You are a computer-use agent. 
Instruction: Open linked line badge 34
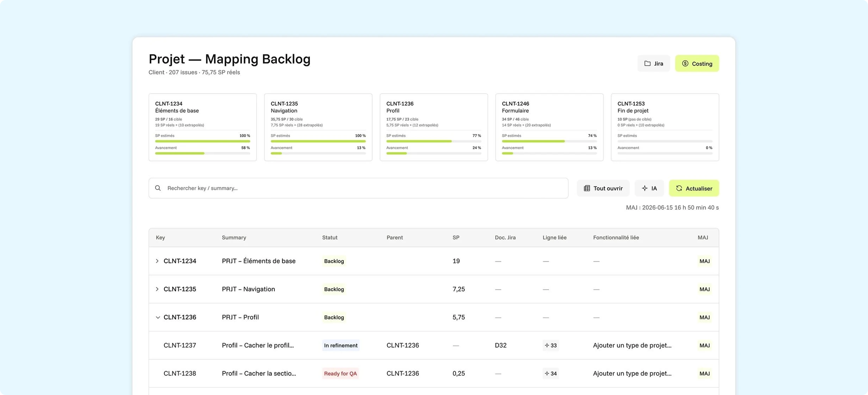coord(551,373)
